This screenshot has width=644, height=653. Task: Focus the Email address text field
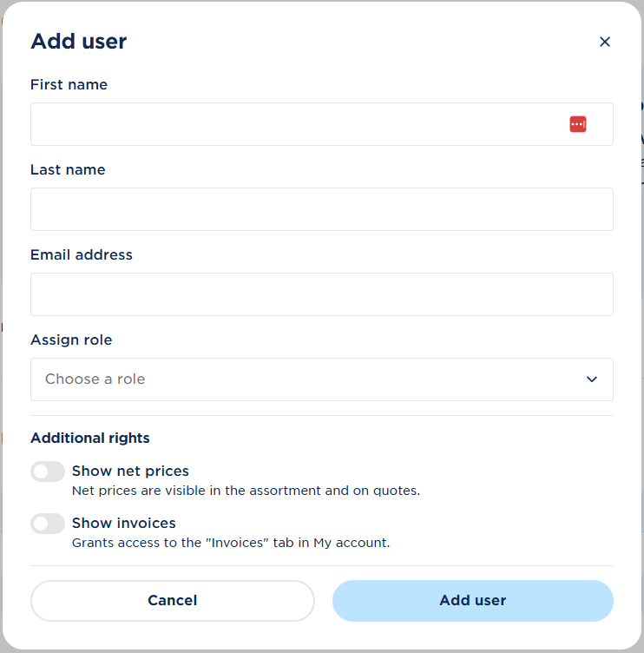(x=322, y=294)
